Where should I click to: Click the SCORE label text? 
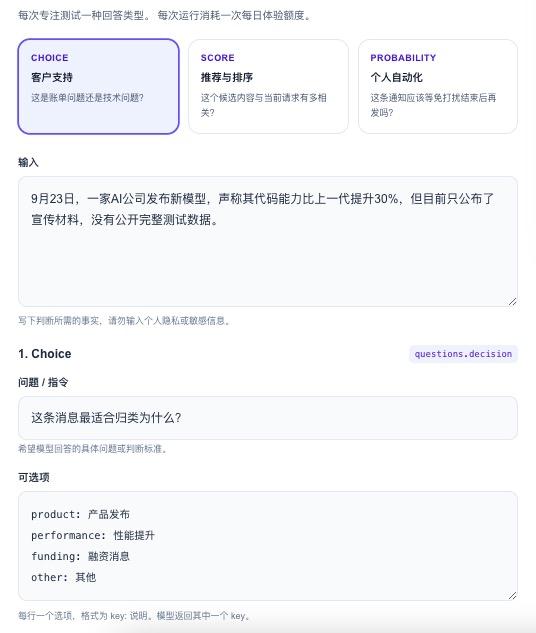pyautogui.click(x=218, y=58)
